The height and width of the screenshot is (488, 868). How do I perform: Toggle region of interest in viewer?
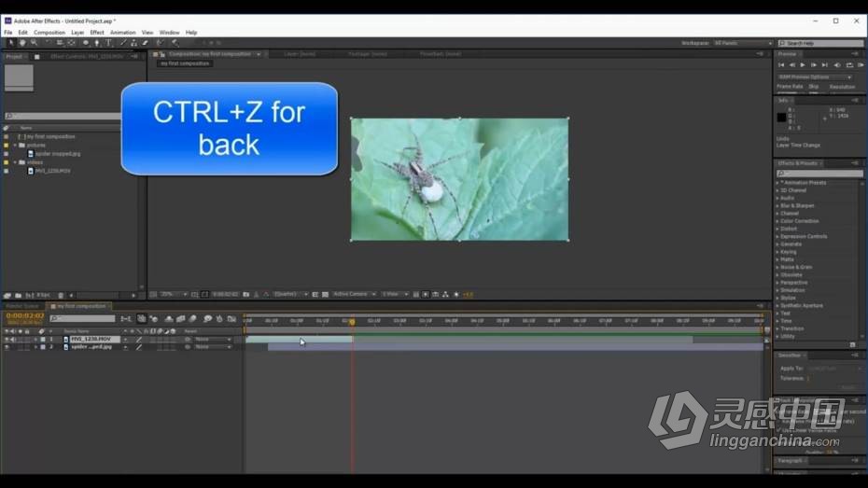(315, 294)
